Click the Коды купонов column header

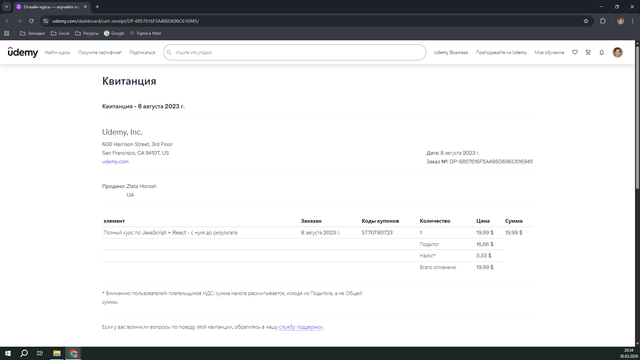[x=380, y=221]
